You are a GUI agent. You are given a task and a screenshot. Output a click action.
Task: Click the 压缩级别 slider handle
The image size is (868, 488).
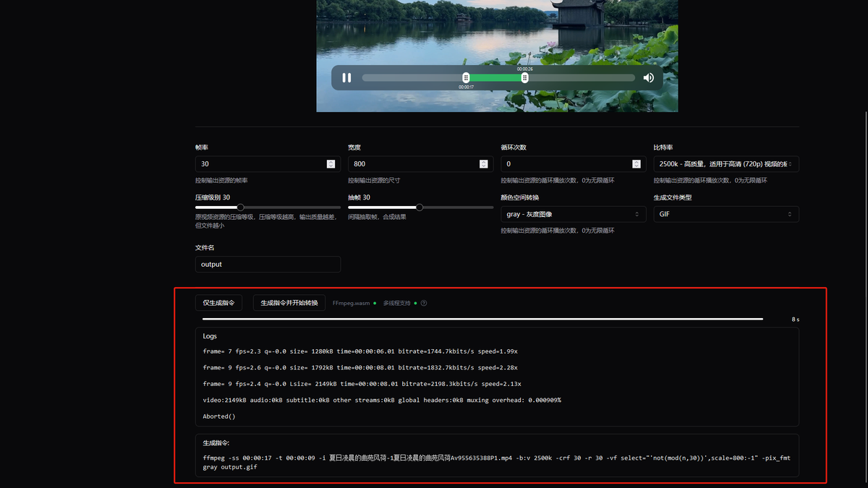click(240, 207)
